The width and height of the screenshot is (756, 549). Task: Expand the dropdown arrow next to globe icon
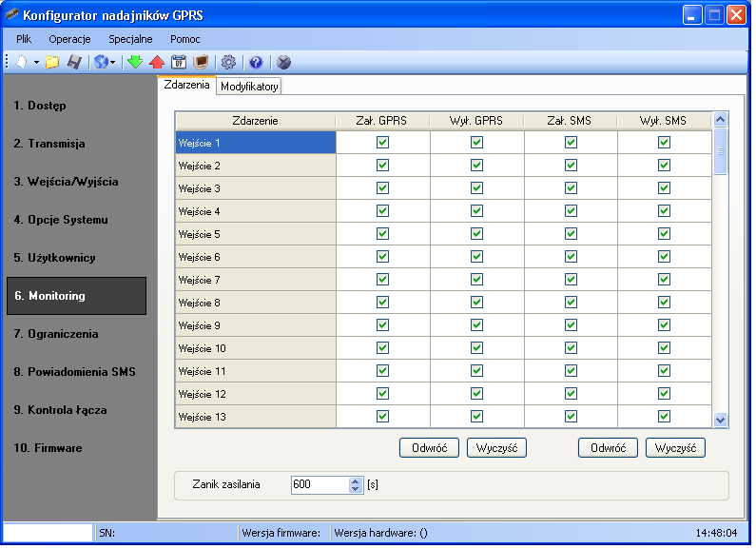(113, 62)
